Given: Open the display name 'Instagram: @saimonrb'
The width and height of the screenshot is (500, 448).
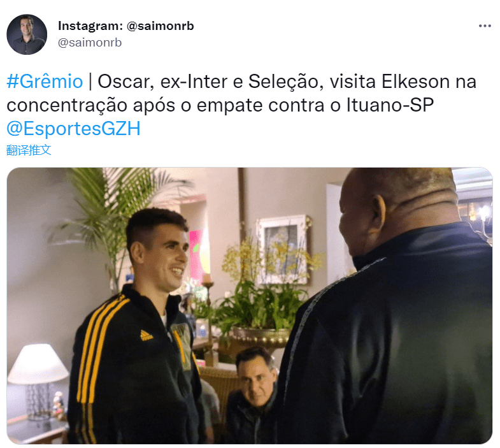Looking at the screenshot, I should tap(126, 26).
